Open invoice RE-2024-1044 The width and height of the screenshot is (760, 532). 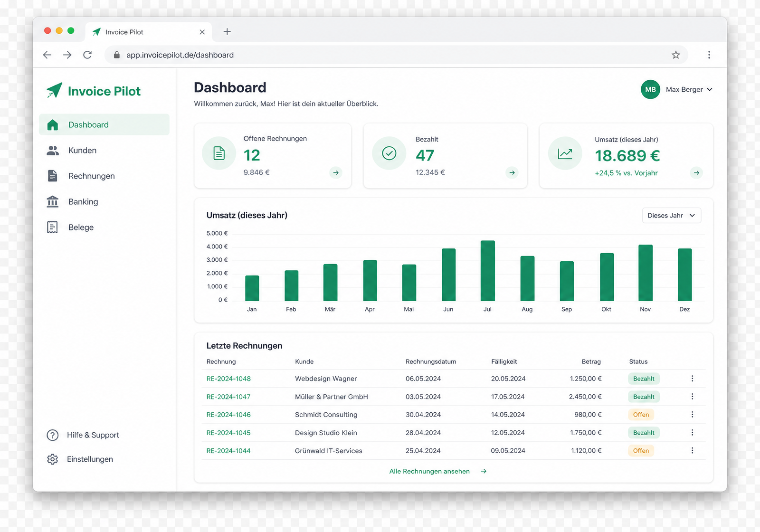(x=228, y=451)
